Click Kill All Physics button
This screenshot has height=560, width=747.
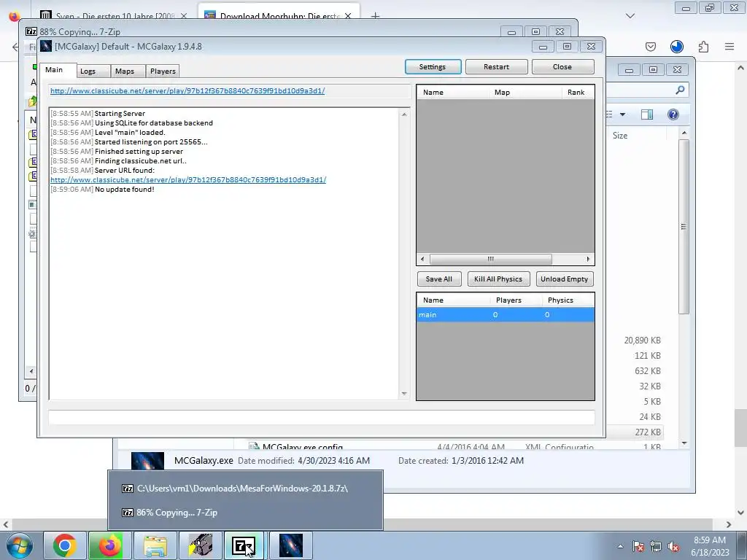[498, 279]
